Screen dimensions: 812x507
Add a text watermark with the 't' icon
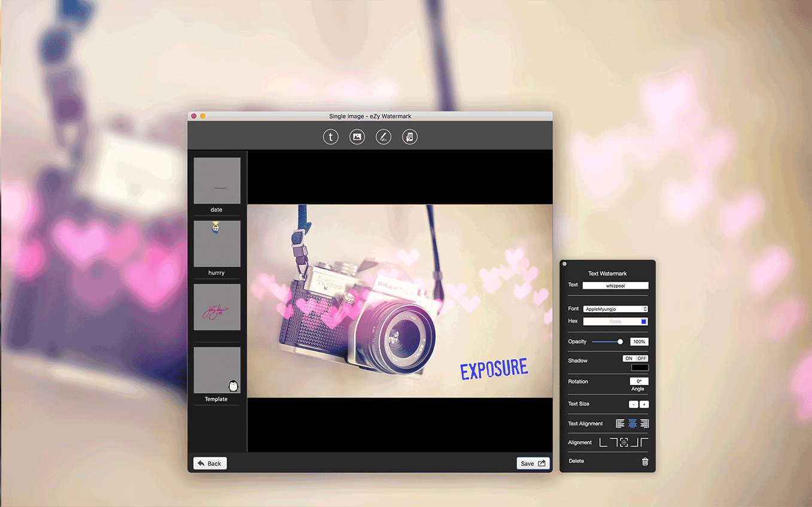331,137
